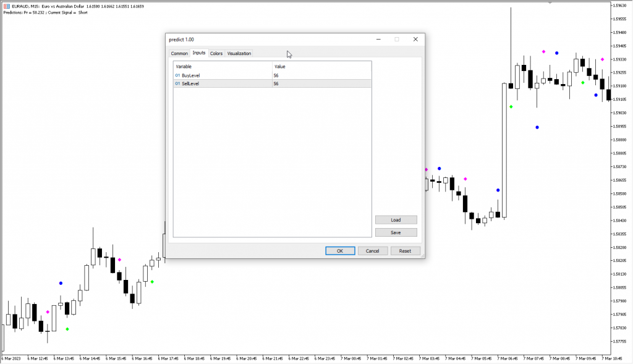
Task: Click the Load button
Action: (396, 220)
